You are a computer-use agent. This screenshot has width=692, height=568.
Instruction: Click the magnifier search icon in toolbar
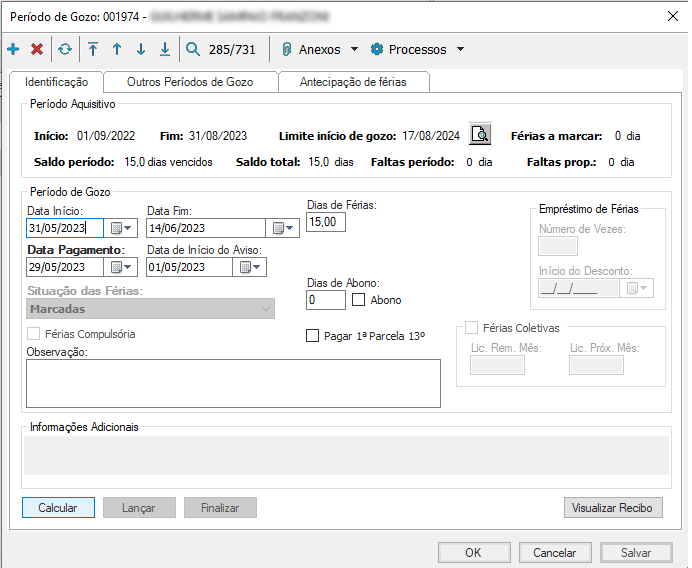pos(193,49)
